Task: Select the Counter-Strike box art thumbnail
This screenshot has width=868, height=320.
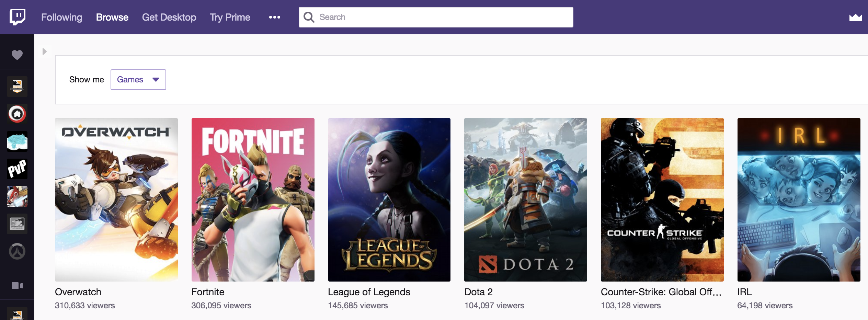Action: pyautogui.click(x=662, y=200)
